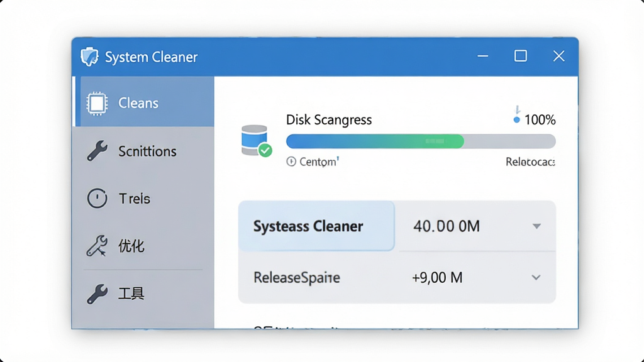Click the disk database icon with checkmark
Viewport: 644px width, 362px height.
257,141
